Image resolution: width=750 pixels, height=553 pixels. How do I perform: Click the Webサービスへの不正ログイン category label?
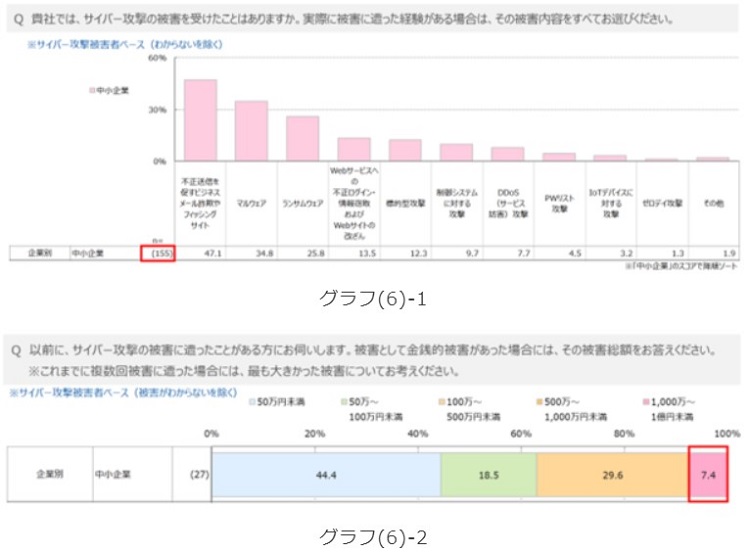[354, 203]
